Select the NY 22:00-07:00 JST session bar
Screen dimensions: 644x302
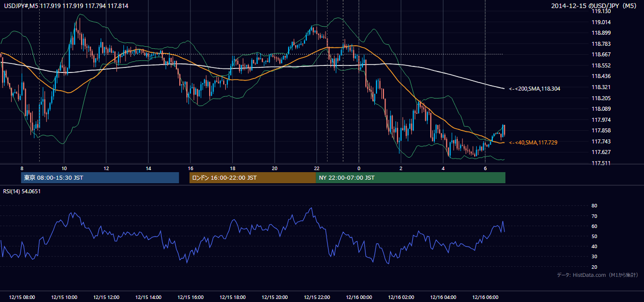[411, 178]
